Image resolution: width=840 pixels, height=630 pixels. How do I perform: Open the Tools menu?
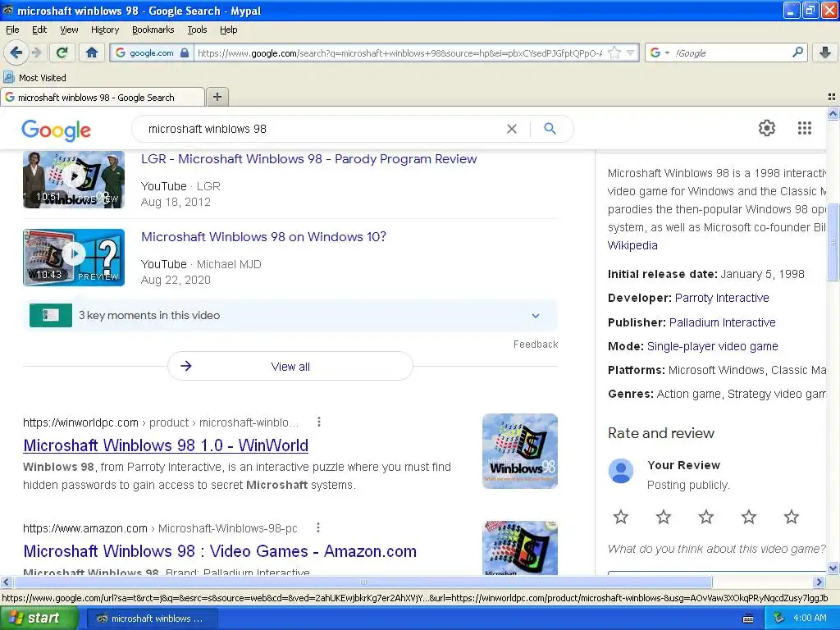[x=197, y=30]
